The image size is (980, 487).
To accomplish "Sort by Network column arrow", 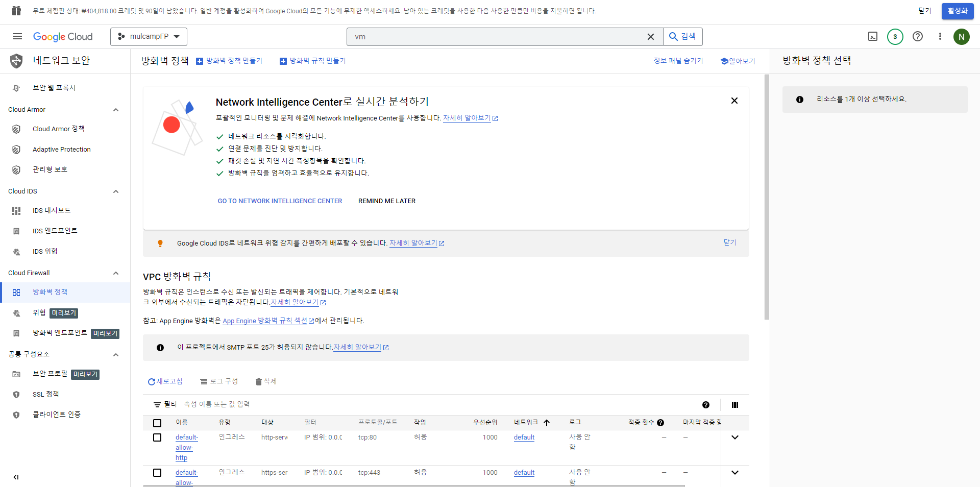I will (547, 423).
